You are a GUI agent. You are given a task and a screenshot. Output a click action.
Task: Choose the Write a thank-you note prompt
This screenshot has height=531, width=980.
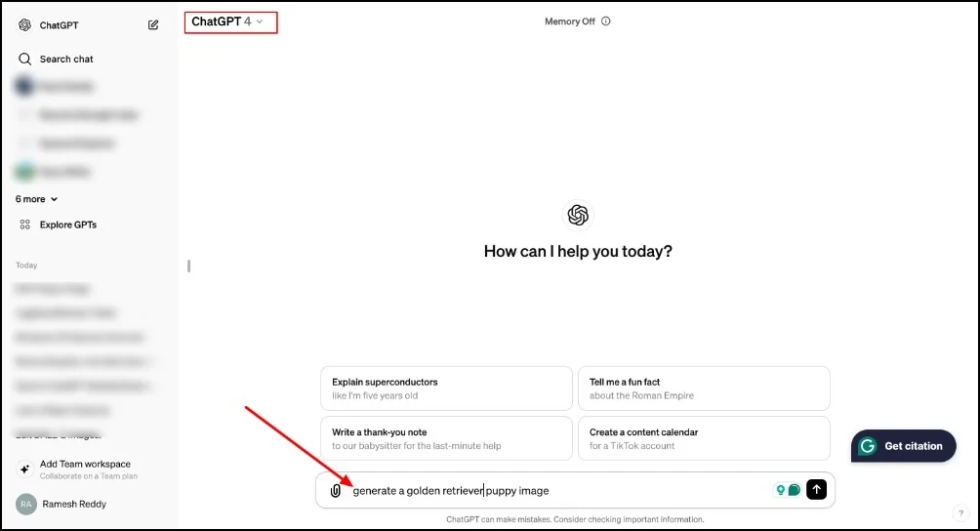tap(446, 438)
